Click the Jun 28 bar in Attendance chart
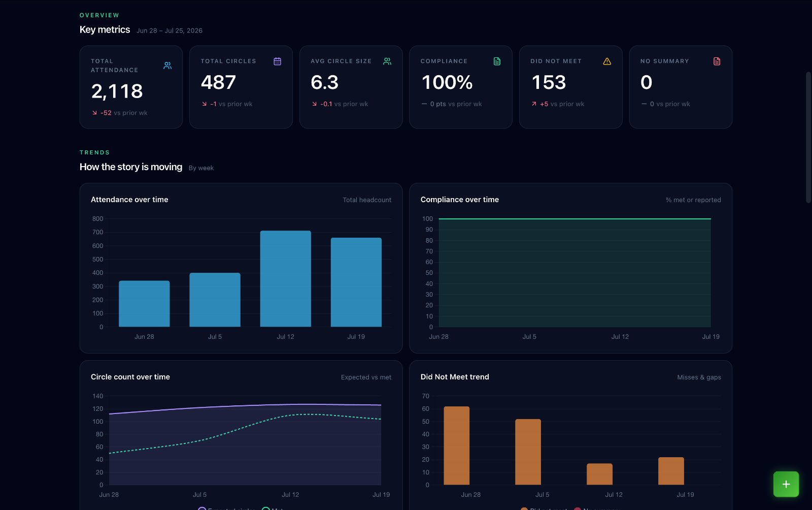This screenshot has width=812, height=510. pos(144,304)
